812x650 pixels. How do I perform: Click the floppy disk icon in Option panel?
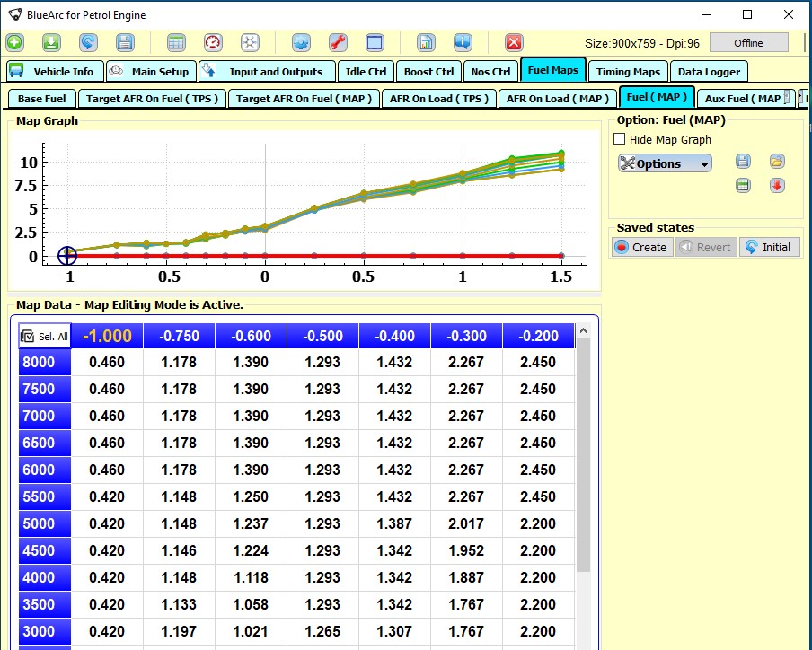click(743, 162)
